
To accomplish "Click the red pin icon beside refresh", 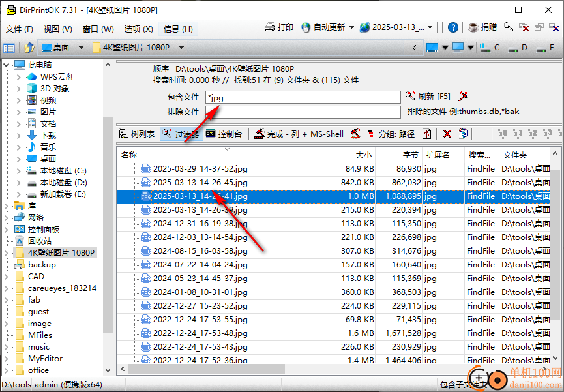I will click(x=464, y=96).
